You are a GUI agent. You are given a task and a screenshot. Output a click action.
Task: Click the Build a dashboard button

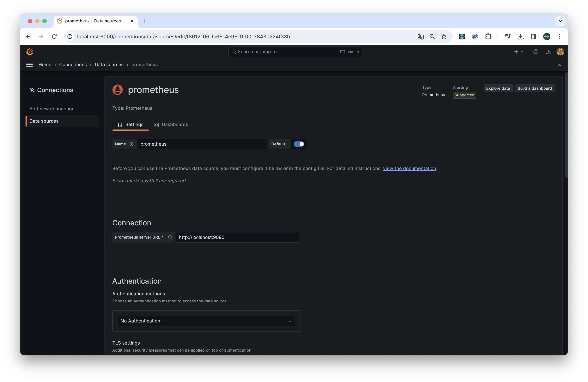point(534,88)
